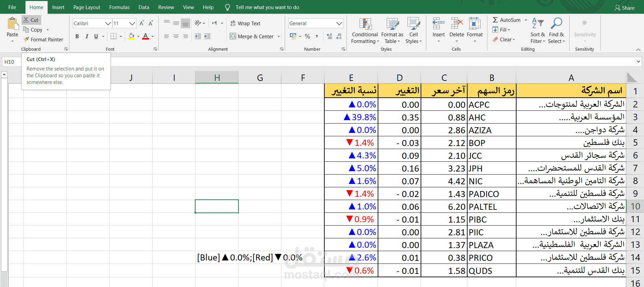
Task: Click the Name Box showing H10
Action: coord(11,62)
